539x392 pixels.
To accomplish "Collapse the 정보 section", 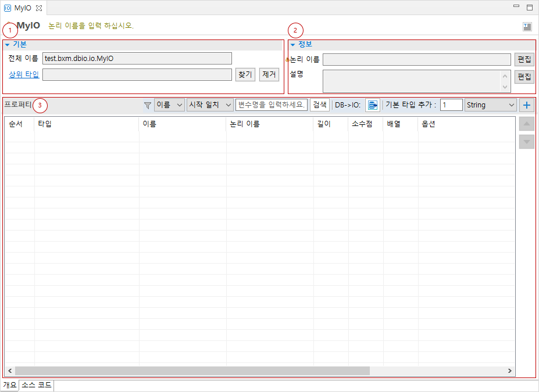I will point(292,45).
